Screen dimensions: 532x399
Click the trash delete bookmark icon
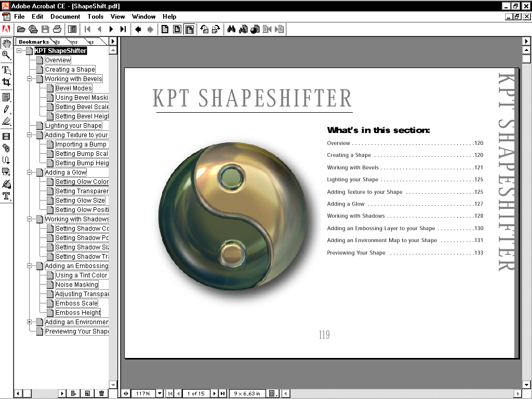tap(101, 394)
